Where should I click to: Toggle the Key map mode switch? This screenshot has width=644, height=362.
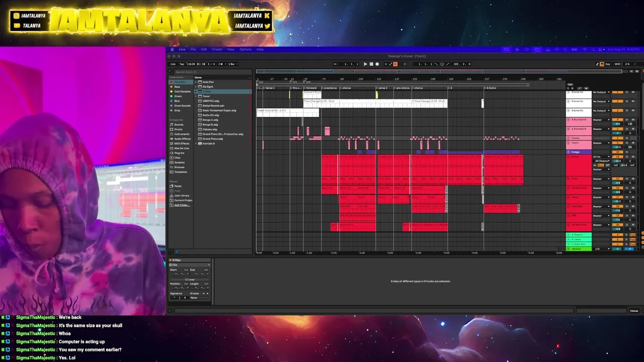pyautogui.click(x=608, y=64)
